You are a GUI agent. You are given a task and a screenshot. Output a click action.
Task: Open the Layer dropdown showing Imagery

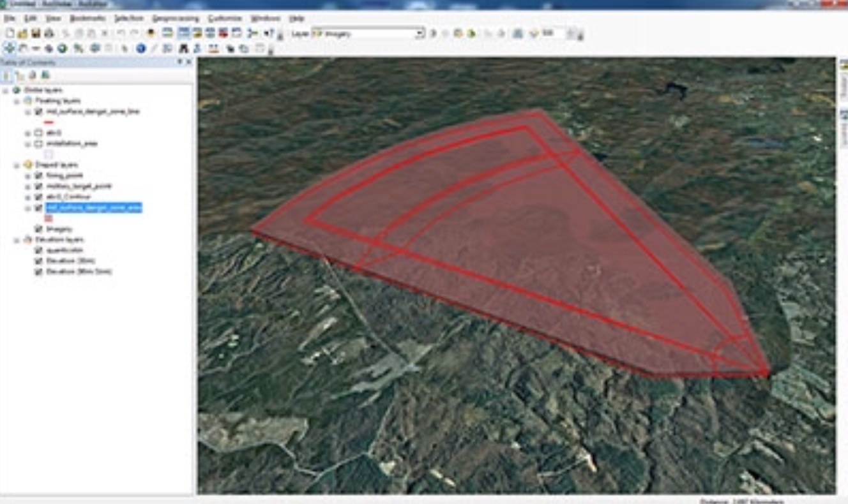point(420,34)
